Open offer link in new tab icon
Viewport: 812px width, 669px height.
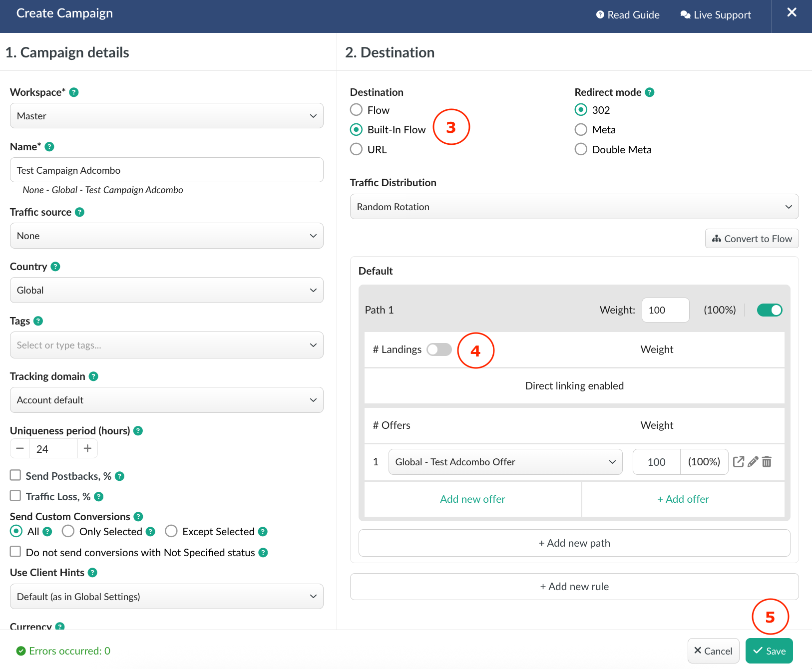[x=738, y=462]
